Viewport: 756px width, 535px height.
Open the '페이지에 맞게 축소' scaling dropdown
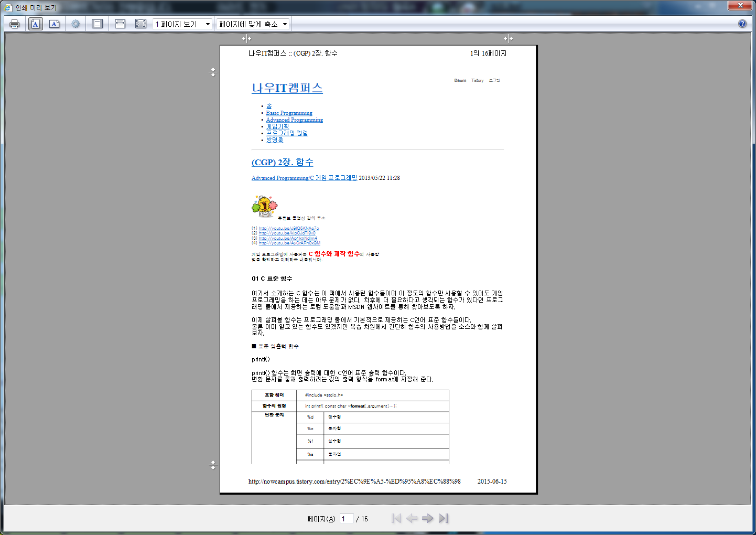253,24
